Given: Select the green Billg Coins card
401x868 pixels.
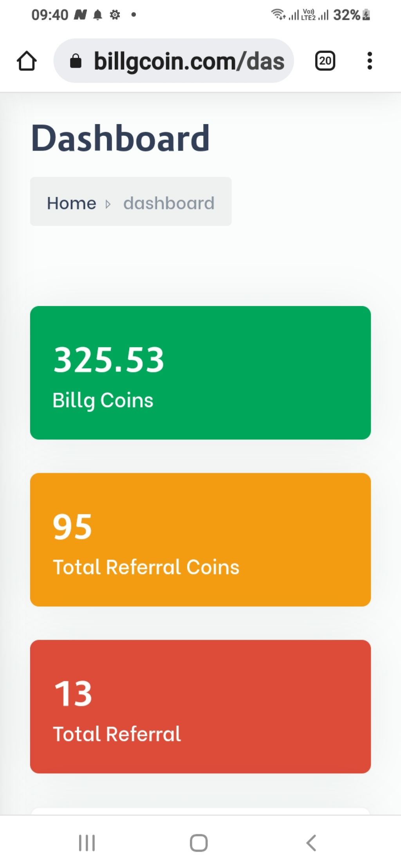Looking at the screenshot, I should (x=200, y=373).
